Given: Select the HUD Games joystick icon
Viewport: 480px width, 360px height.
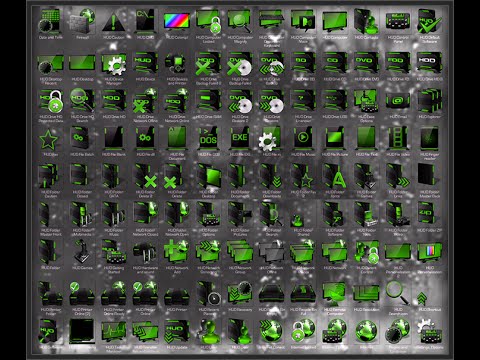Looking at the screenshot, I should [82, 252].
